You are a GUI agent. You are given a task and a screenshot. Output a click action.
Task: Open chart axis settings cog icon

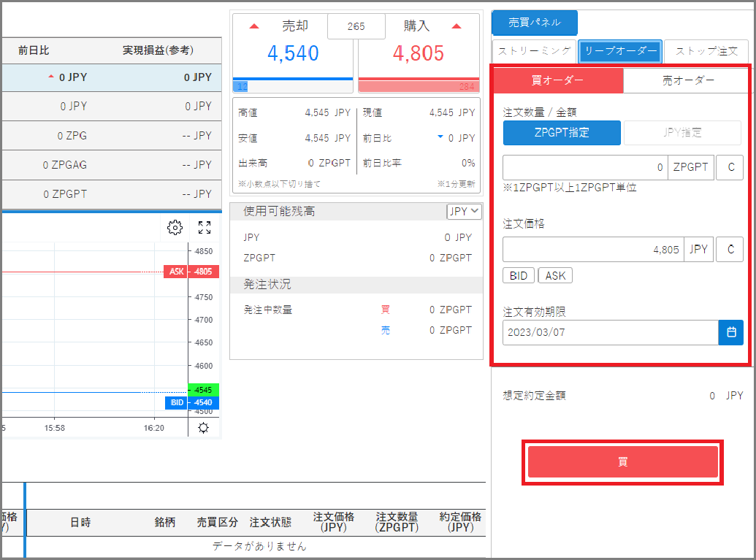(204, 428)
